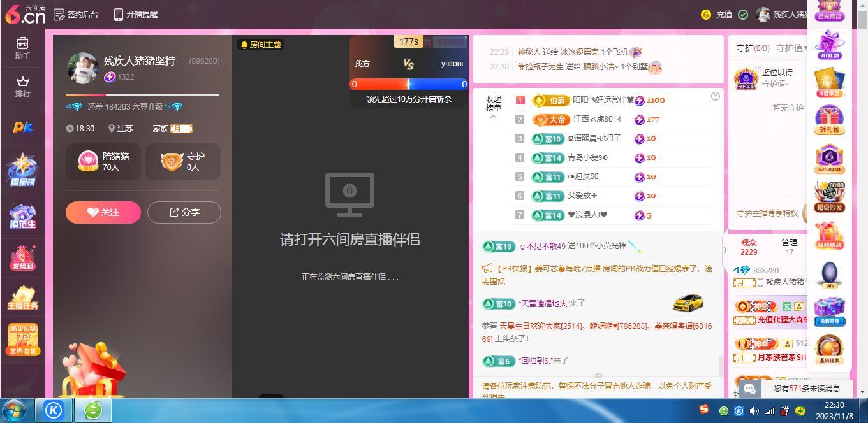Open the 周星榜 sidebar icon

(23, 169)
